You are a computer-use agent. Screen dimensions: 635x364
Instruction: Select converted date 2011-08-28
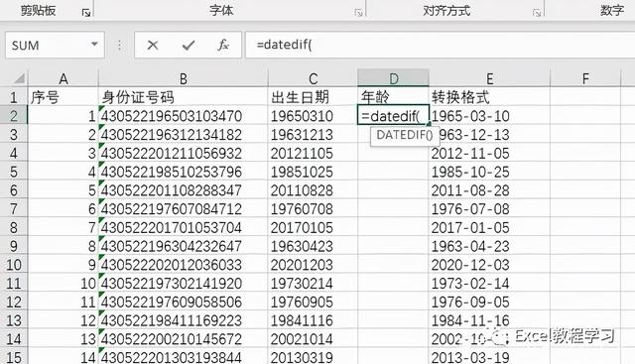pyautogui.click(x=489, y=190)
